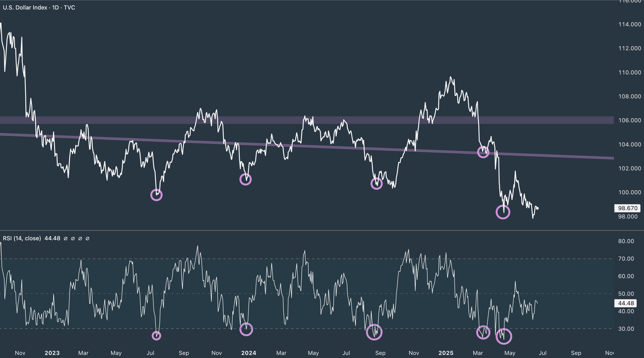Click the 50.00 RSI scale label
The image size is (644, 358).
626,294
